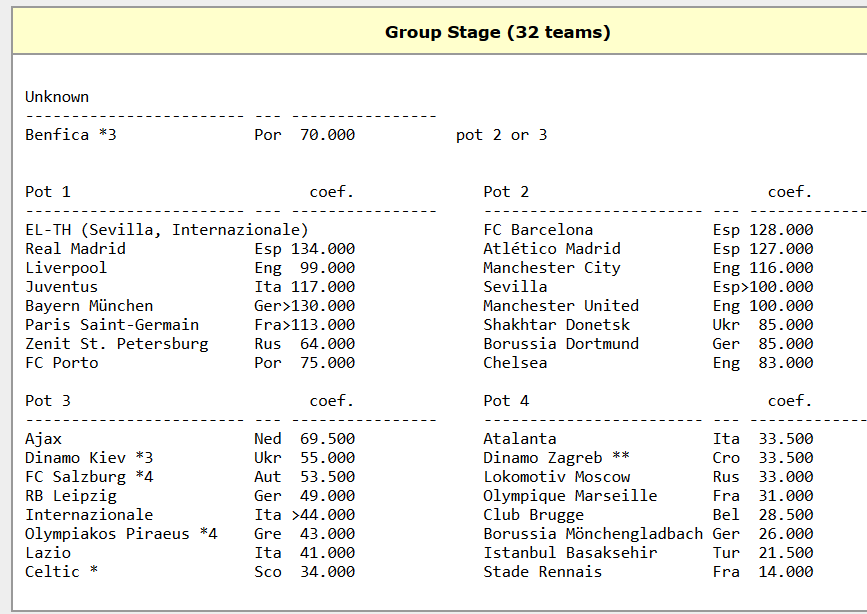Viewport: 867px width, 614px height.
Task: Click 'EL-TH (Sevilla, Internazionale)' line
Action: tap(166, 230)
